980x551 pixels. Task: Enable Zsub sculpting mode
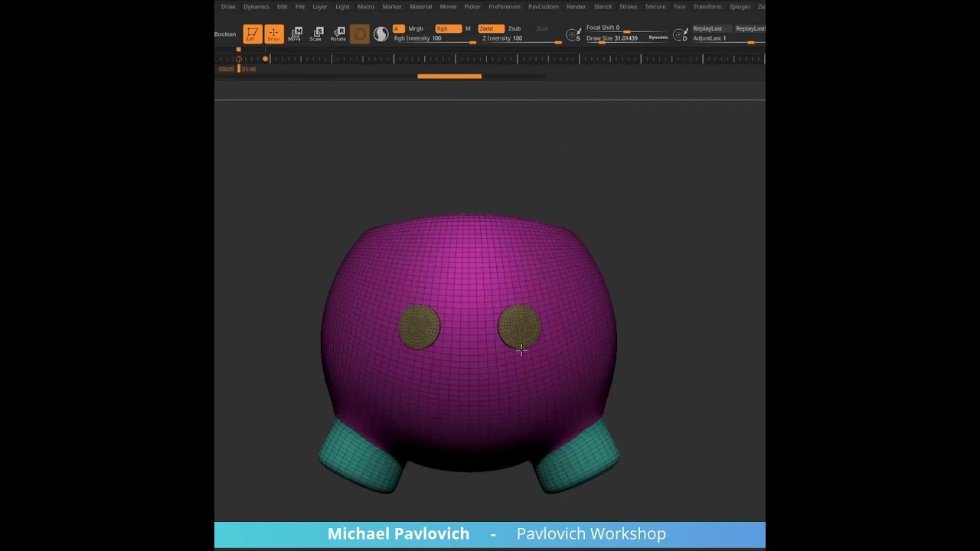(x=514, y=28)
